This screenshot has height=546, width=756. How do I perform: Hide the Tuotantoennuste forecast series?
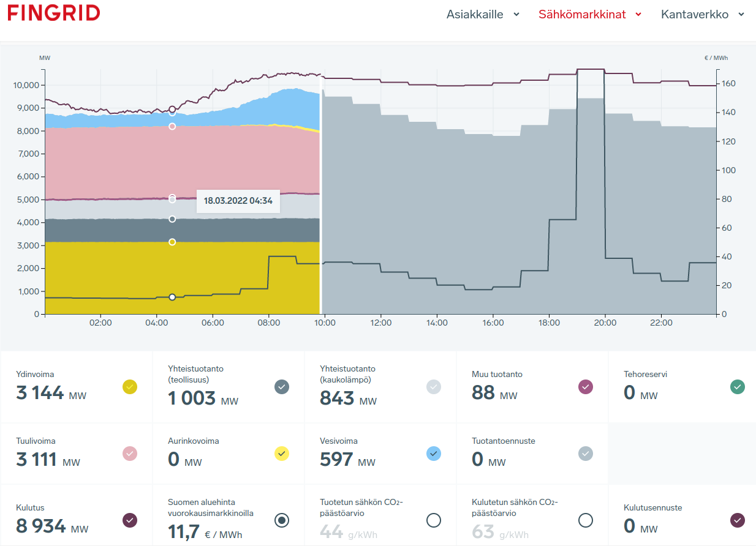[x=586, y=454]
